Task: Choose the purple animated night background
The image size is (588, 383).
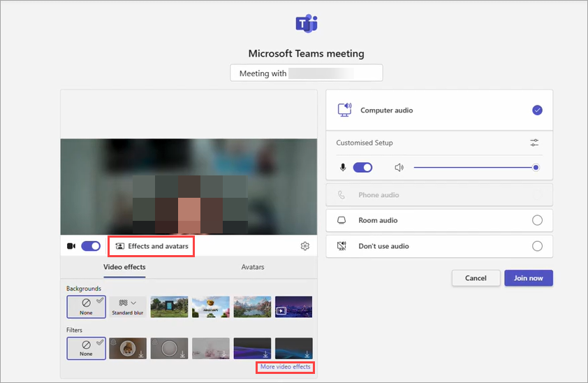Action: (x=293, y=307)
